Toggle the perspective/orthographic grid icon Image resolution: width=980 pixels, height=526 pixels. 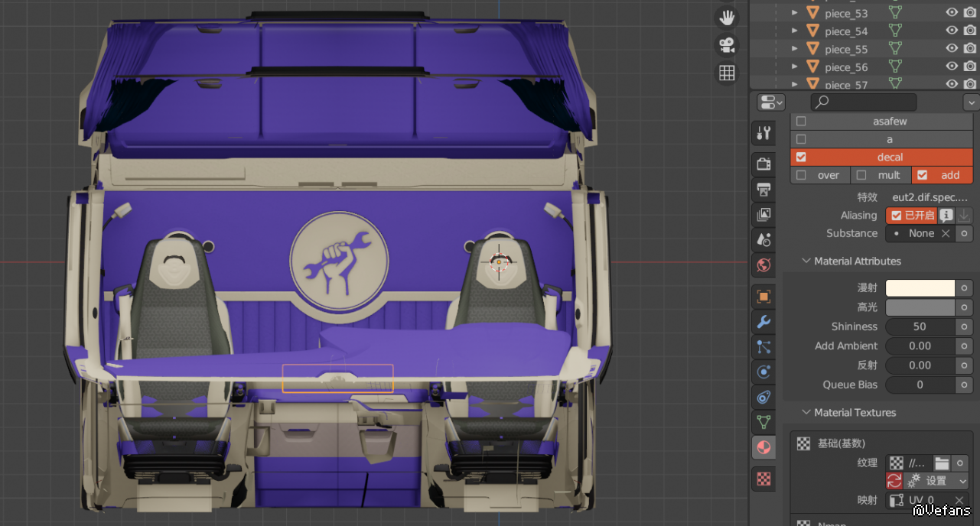pyautogui.click(x=727, y=73)
